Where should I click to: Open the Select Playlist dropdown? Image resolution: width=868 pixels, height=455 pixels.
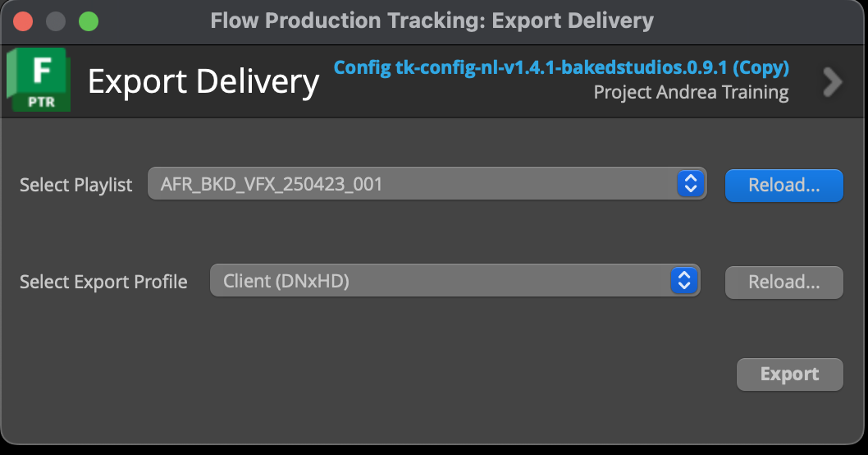[427, 185]
